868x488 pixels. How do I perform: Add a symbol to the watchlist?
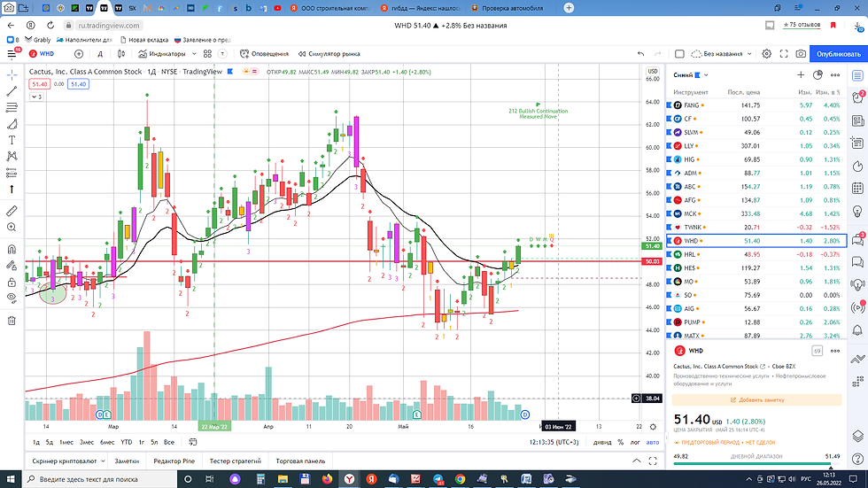(801, 74)
